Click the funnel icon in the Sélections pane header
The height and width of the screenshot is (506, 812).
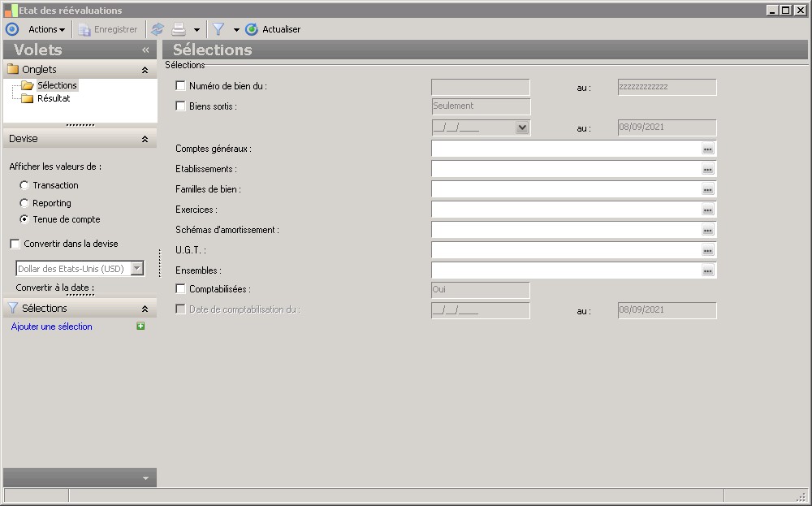[x=13, y=308]
